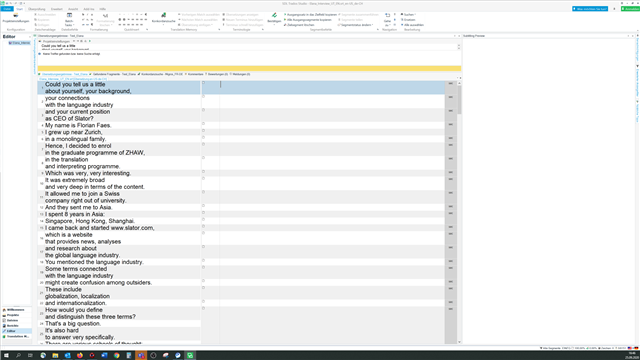Open the Hilfe ribbon tab
The width and height of the screenshot is (640, 360).
point(102,9)
